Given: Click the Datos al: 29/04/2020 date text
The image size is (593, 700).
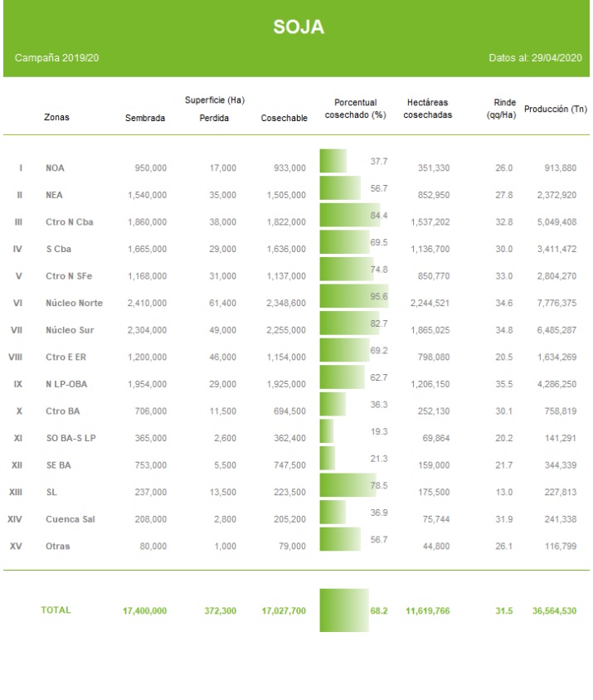Looking at the screenshot, I should pos(536,59).
